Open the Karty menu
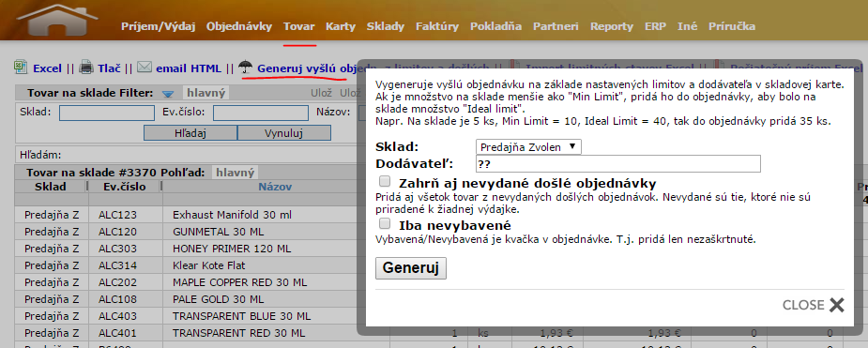Image resolution: width=868 pixels, height=348 pixels. click(x=341, y=26)
